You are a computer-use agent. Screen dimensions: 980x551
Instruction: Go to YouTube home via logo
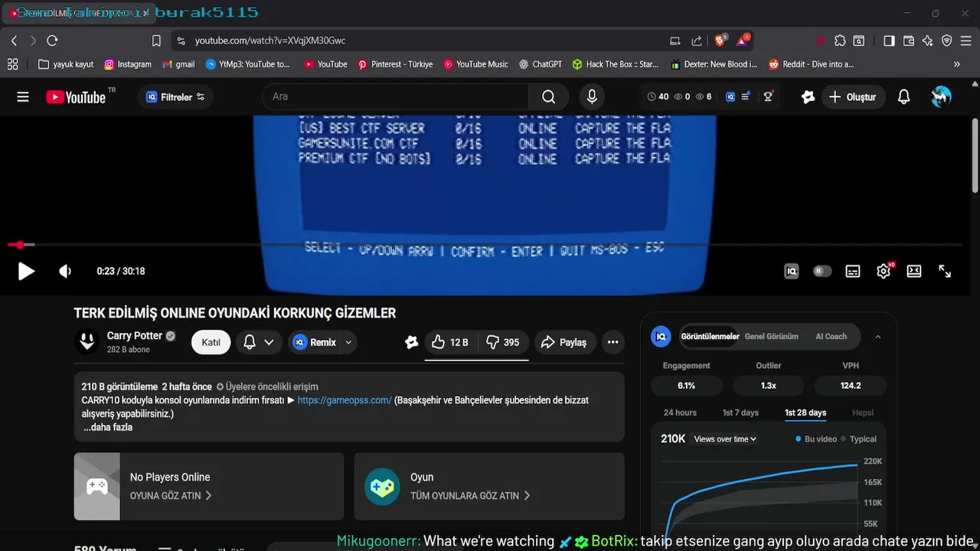pyautogui.click(x=75, y=97)
